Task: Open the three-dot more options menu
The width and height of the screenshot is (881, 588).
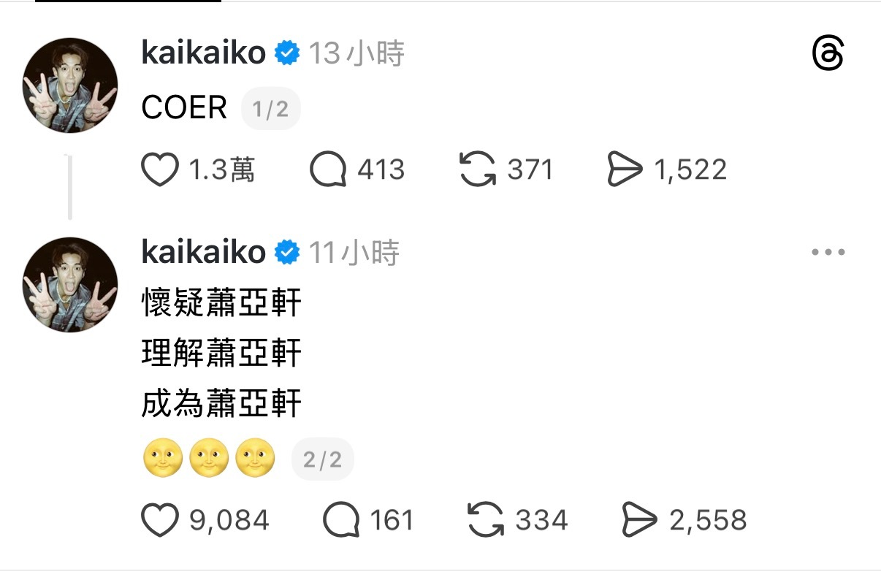Action: pyautogui.click(x=828, y=253)
